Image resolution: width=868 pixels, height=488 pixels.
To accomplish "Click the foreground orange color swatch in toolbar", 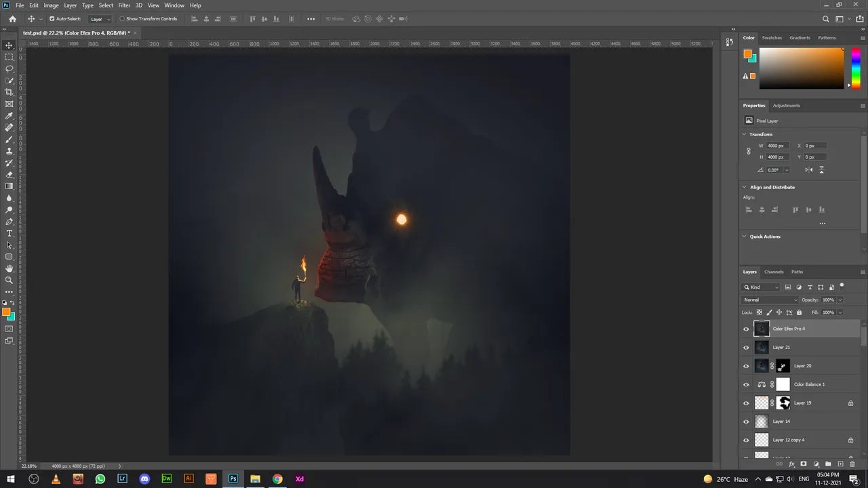I will [x=6, y=312].
